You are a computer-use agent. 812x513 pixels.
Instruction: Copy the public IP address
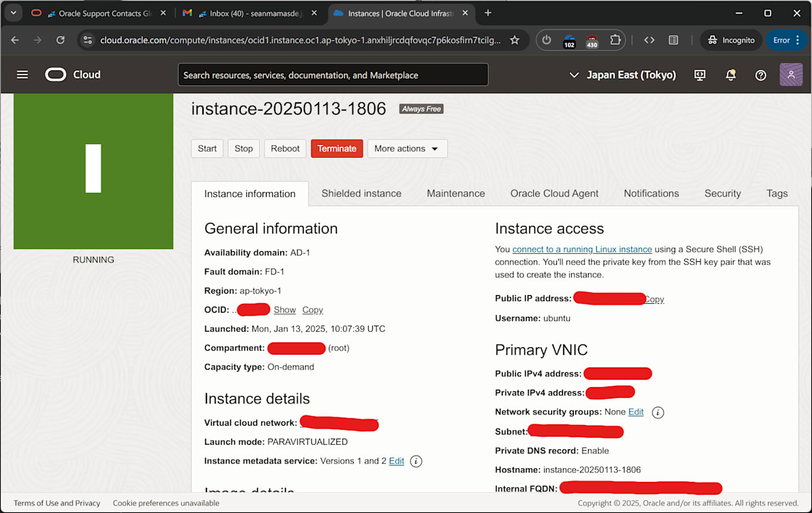point(654,299)
